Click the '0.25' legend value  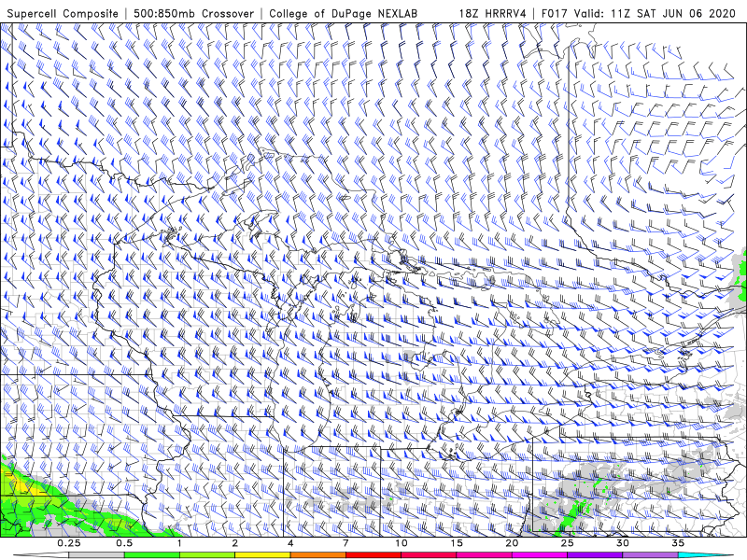click(69, 543)
